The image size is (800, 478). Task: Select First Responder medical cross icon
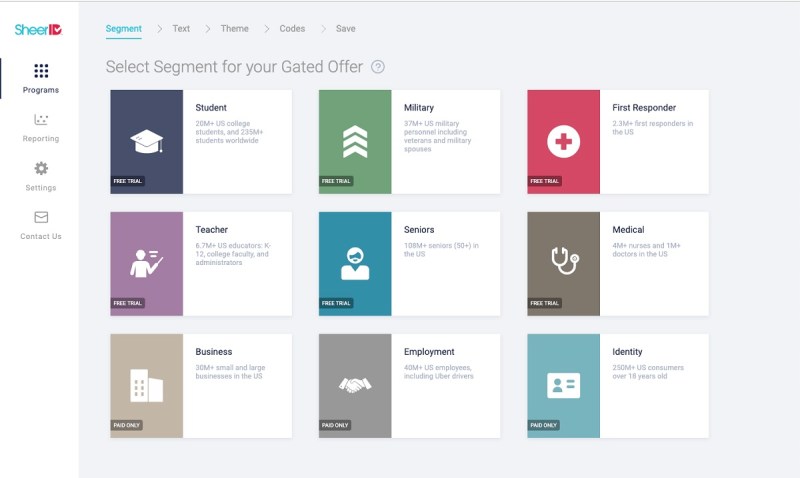coord(563,141)
